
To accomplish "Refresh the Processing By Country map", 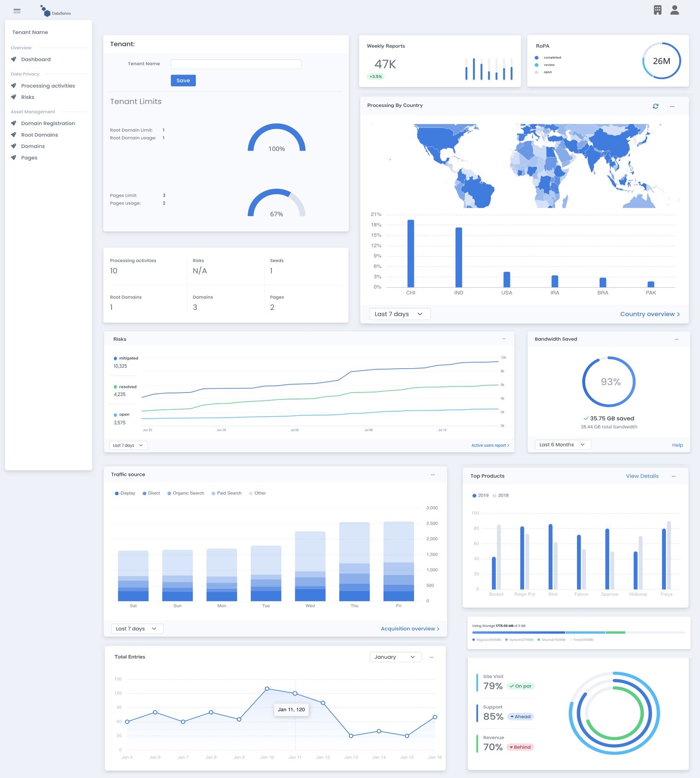I will (655, 106).
